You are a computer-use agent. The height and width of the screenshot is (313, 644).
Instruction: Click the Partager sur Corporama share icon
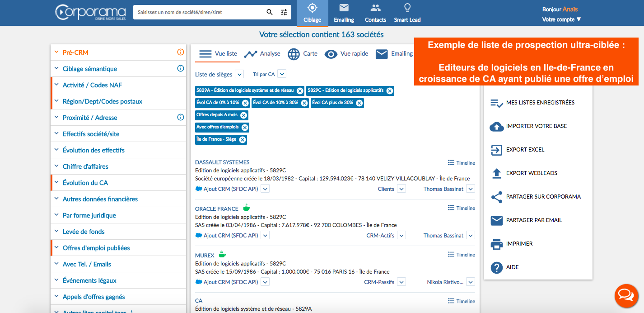coord(496,197)
